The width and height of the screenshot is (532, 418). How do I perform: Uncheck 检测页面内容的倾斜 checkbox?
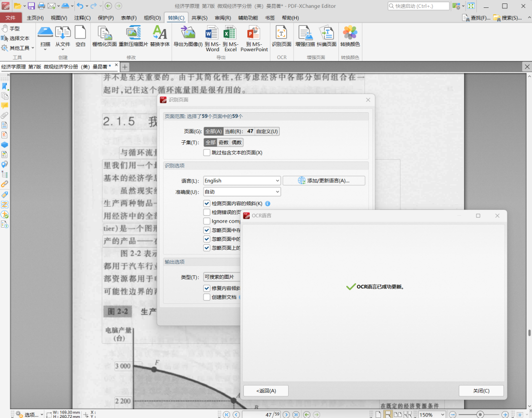tap(207, 203)
